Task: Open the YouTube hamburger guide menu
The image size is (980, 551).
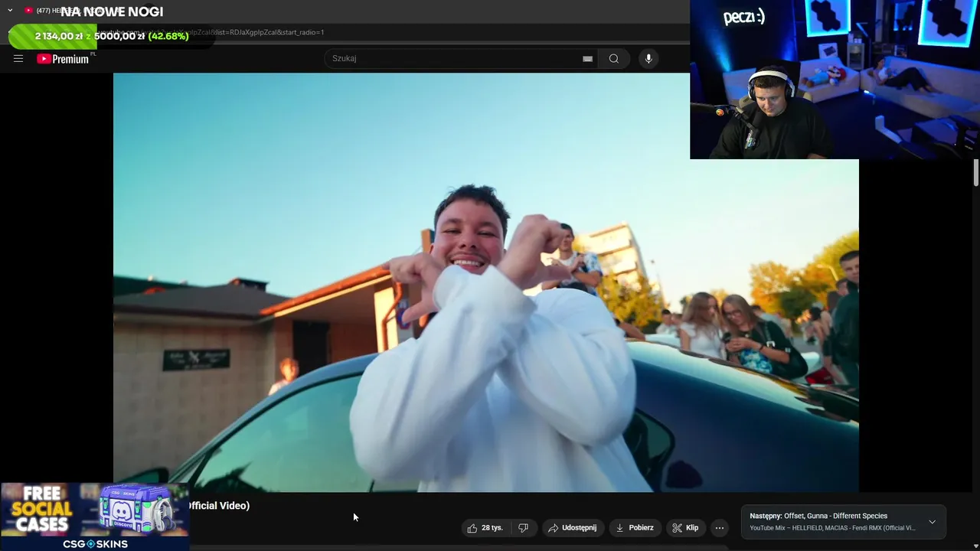Action: [18, 58]
